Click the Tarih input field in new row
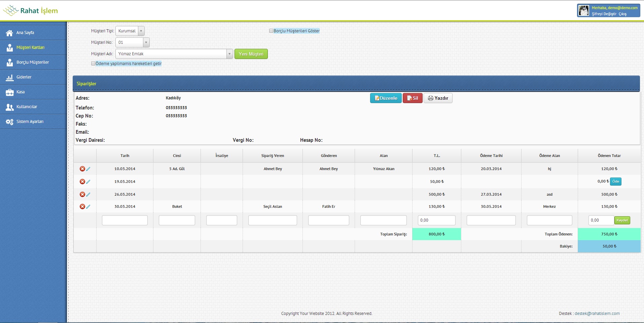 click(x=124, y=220)
